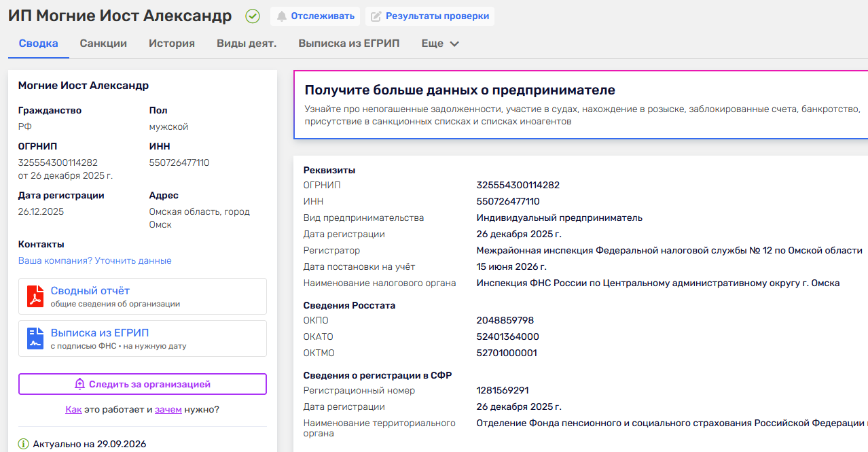Click registration date 26.12.2025

click(41, 211)
